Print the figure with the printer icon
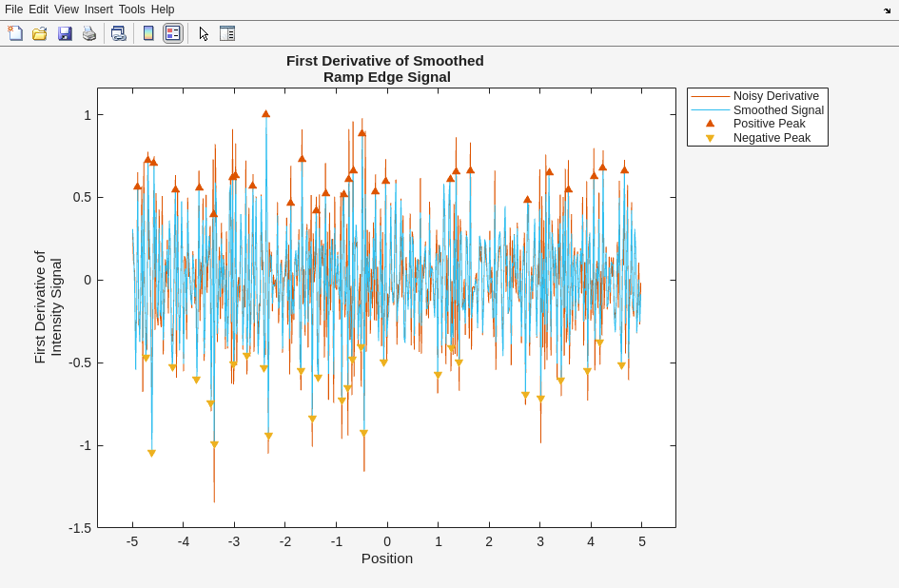The height and width of the screenshot is (588, 899). point(89,33)
